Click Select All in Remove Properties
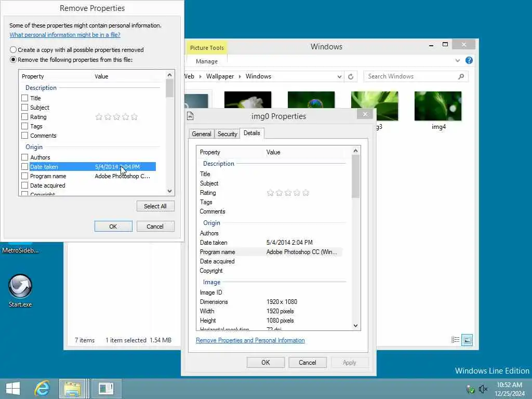This screenshot has height=399, width=532. tap(155, 206)
